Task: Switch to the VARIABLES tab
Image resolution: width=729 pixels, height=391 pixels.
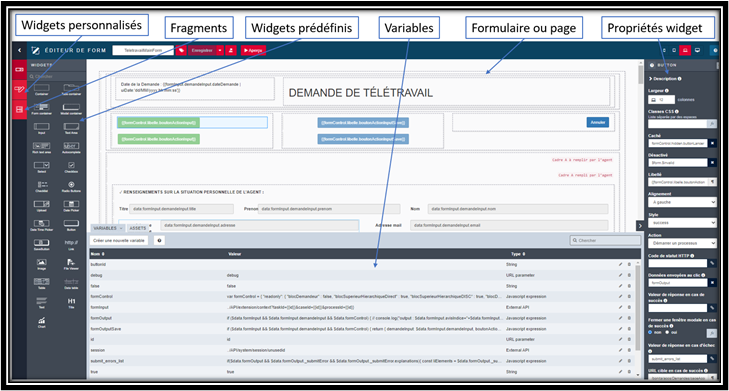Action: (x=108, y=228)
